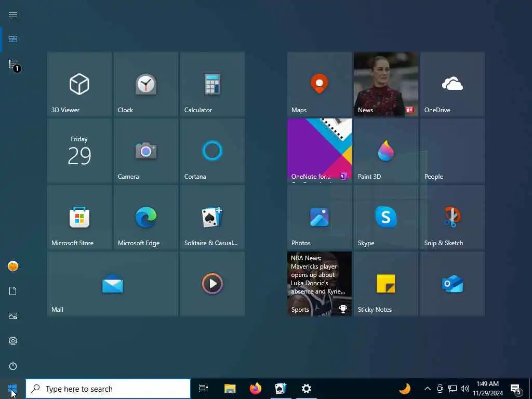This screenshot has width=532, height=399.
Task: Open the Snip & Sketch tile
Action: [453, 217]
